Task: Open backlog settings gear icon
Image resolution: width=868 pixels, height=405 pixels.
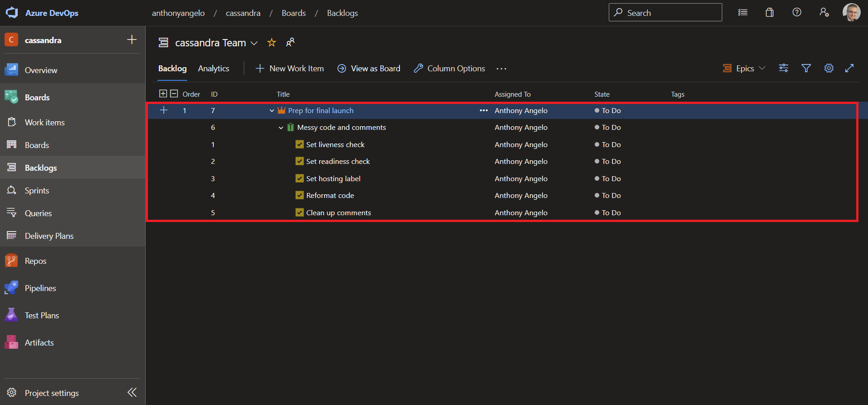Action: [x=829, y=68]
